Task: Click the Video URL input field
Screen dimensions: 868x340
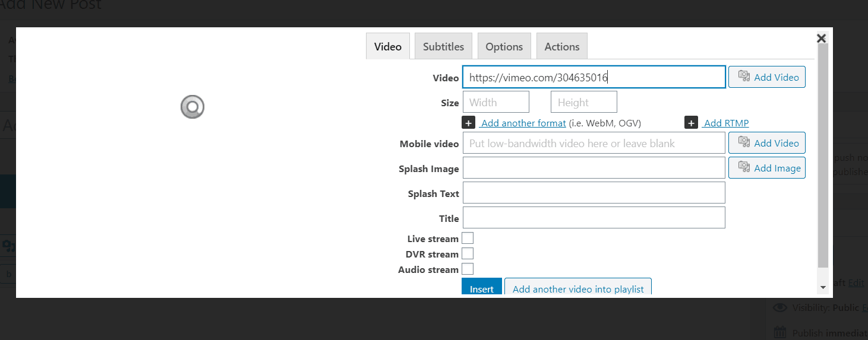Action: coord(594,77)
